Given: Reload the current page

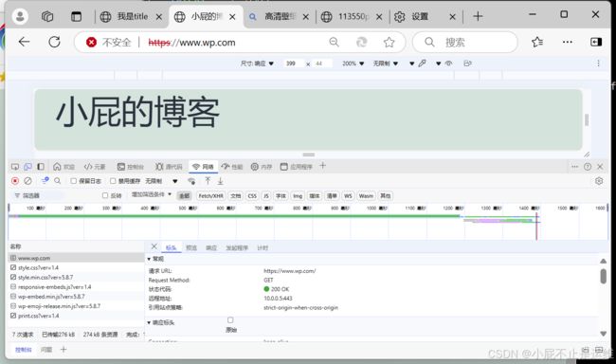Looking at the screenshot, I should (x=54, y=42).
